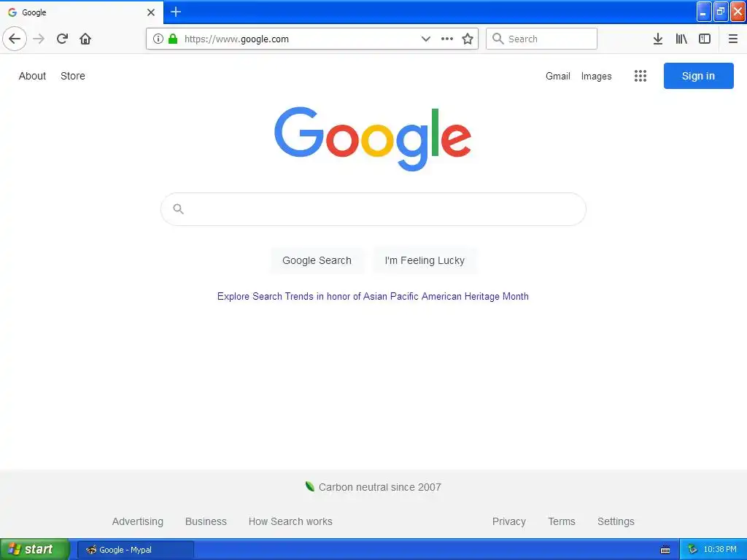This screenshot has width=747, height=560.
Task: Open page actions three-dot menu
Action: tap(447, 39)
